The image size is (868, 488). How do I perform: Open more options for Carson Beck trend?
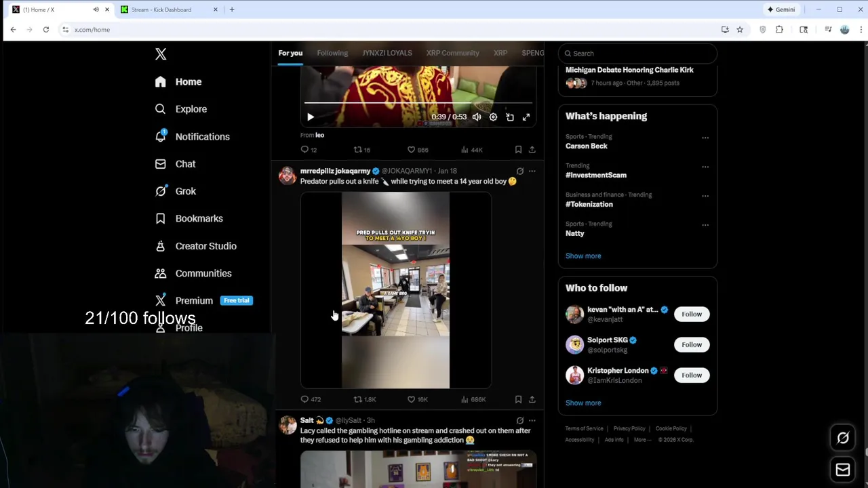pos(705,138)
